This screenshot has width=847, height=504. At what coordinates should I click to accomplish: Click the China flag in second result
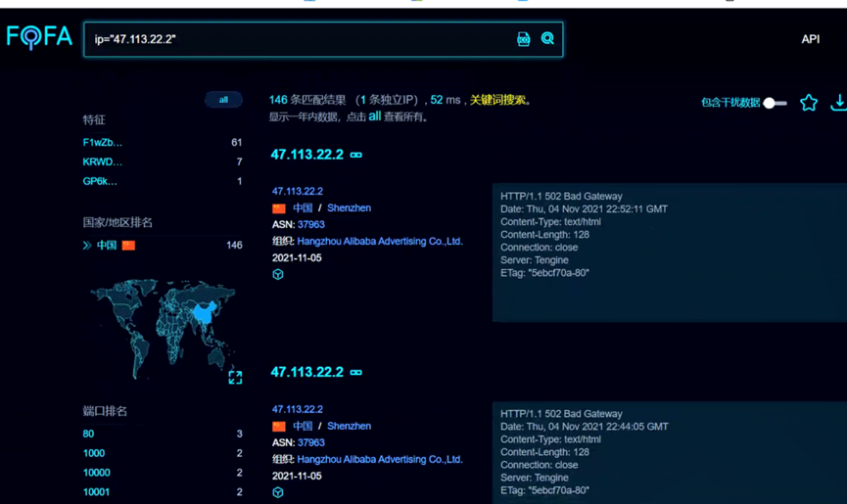click(x=279, y=427)
